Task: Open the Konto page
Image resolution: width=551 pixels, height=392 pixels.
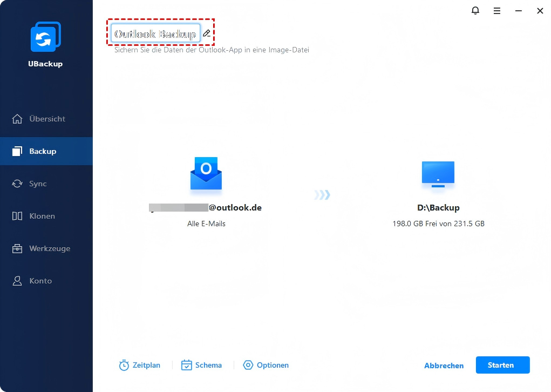Action: coord(40,281)
